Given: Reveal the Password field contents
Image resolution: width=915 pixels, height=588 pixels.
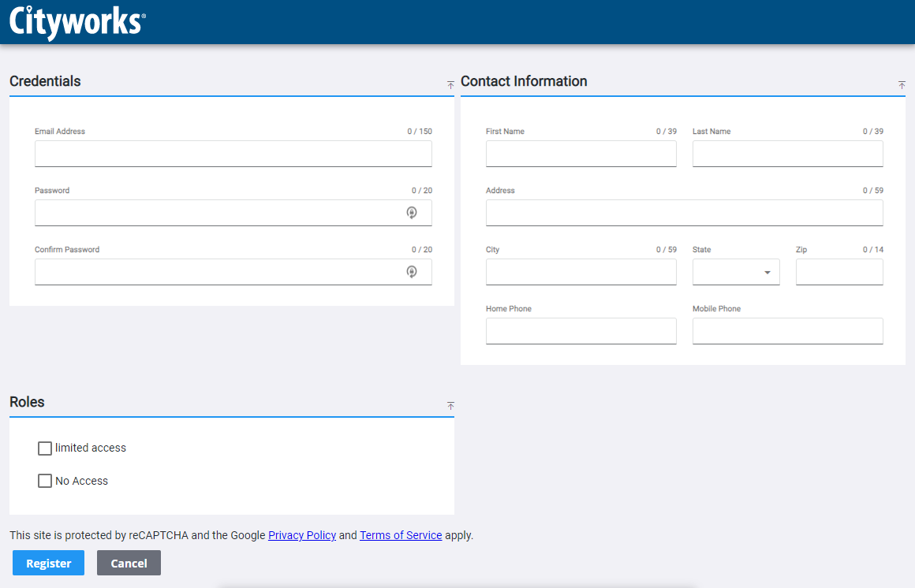Looking at the screenshot, I should click(413, 212).
